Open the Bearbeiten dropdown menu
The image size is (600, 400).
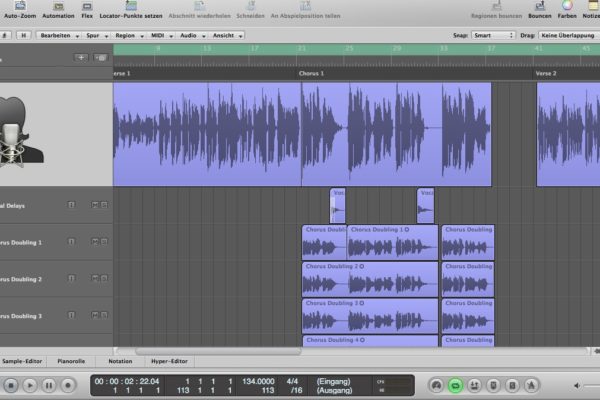coord(59,35)
